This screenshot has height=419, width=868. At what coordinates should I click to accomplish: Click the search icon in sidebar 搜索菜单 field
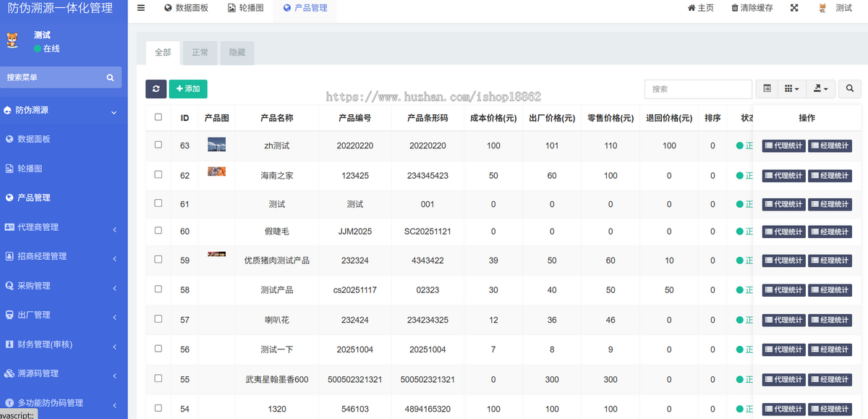click(110, 77)
